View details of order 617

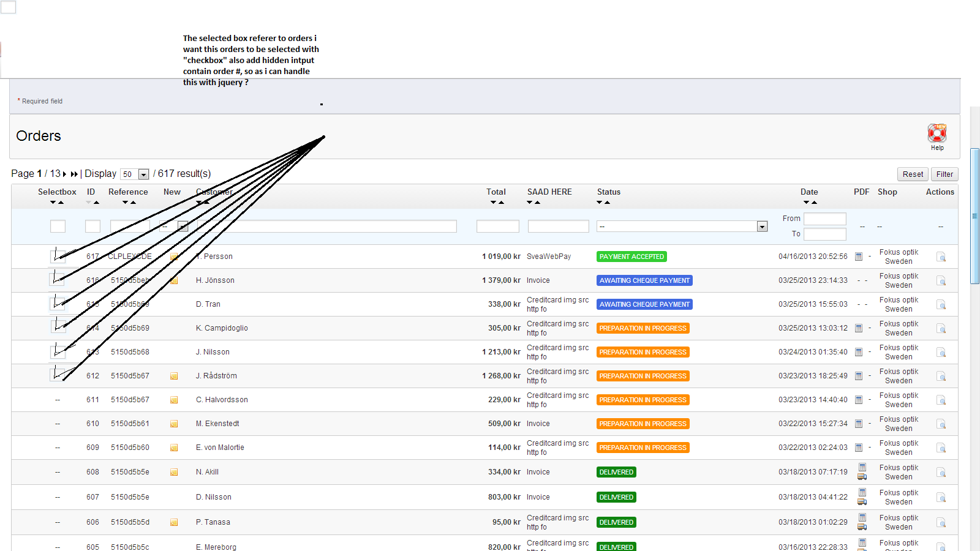click(x=941, y=257)
